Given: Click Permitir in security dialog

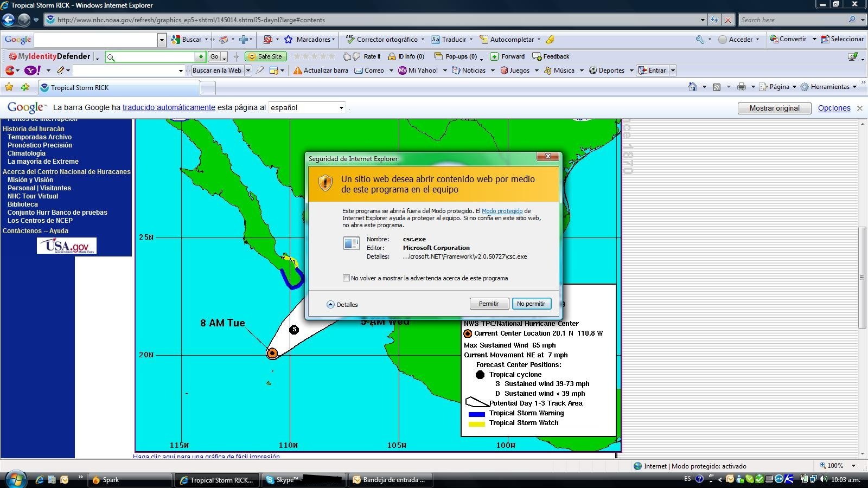Looking at the screenshot, I should (489, 304).
